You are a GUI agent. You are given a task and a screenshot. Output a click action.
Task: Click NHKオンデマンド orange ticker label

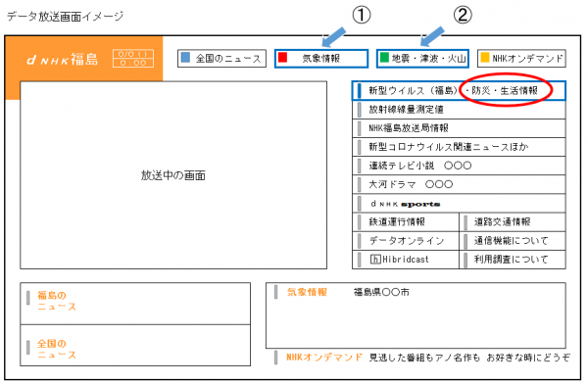[x=324, y=358]
